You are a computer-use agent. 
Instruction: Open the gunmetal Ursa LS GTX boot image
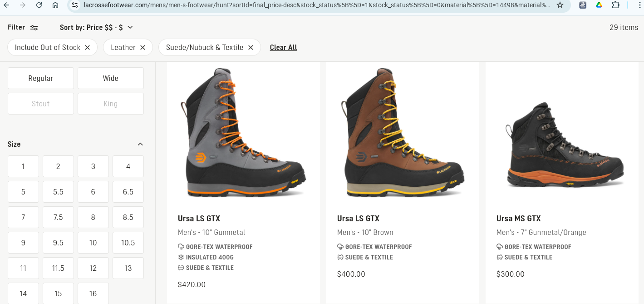tap(243, 133)
